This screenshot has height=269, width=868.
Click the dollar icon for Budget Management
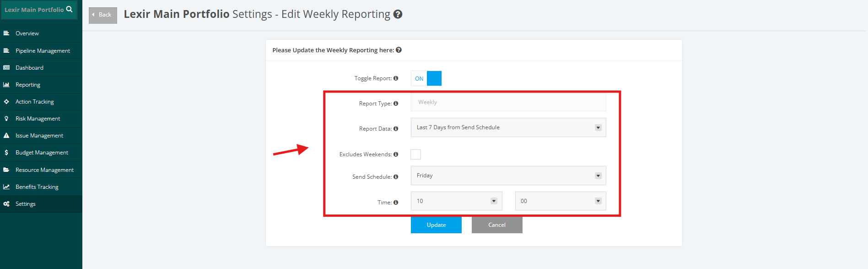[x=6, y=153]
